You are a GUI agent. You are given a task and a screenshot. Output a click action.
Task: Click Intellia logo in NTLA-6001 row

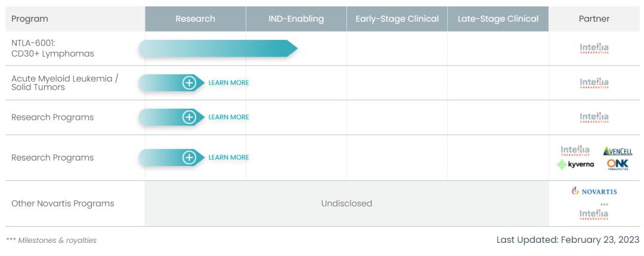594,48
